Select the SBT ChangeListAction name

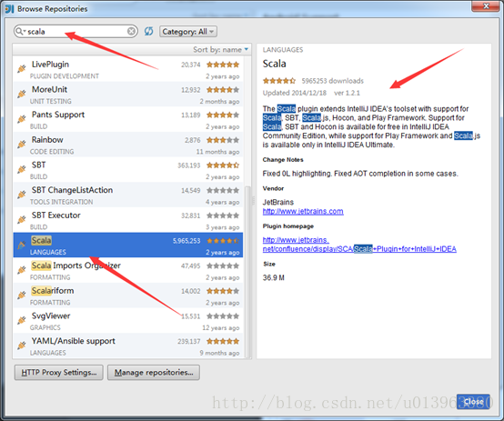tap(72, 190)
